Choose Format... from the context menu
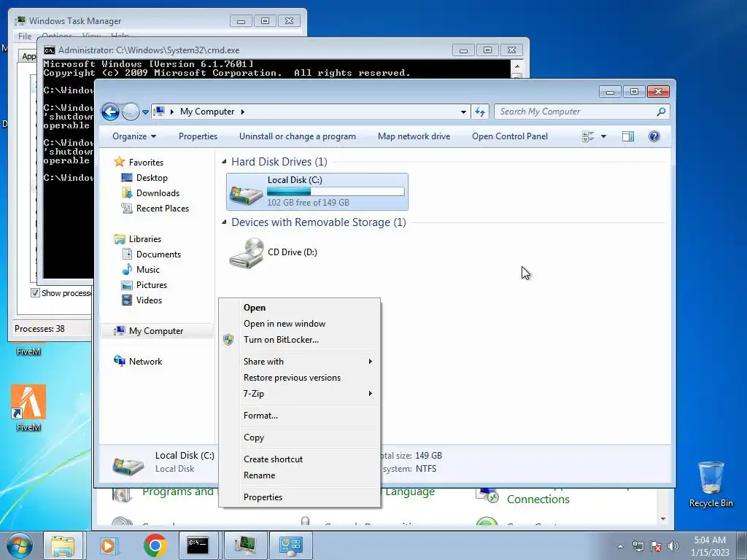This screenshot has height=560, width=747. [300, 416]
